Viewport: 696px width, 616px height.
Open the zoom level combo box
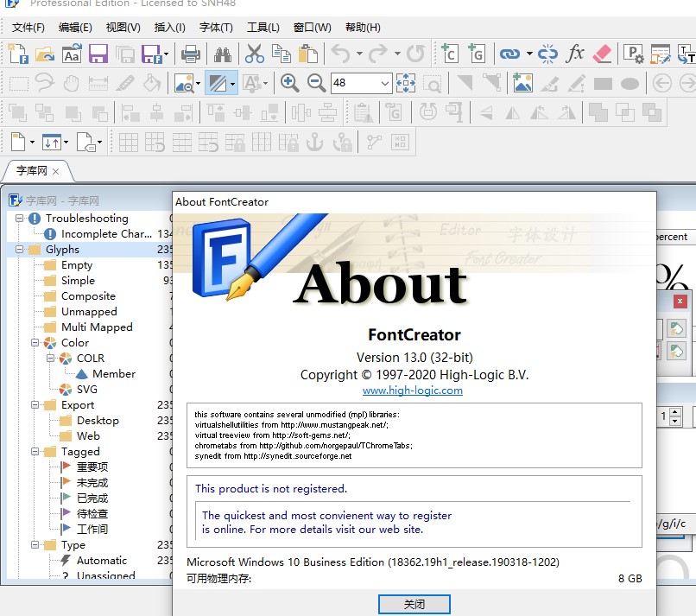[x=385, y=83]
